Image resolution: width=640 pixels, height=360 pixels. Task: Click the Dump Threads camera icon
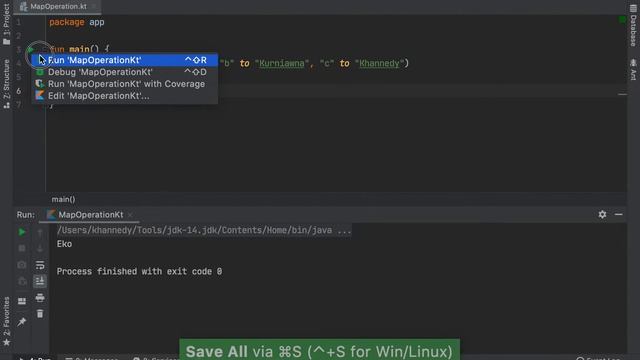click(x=22, y=265)
